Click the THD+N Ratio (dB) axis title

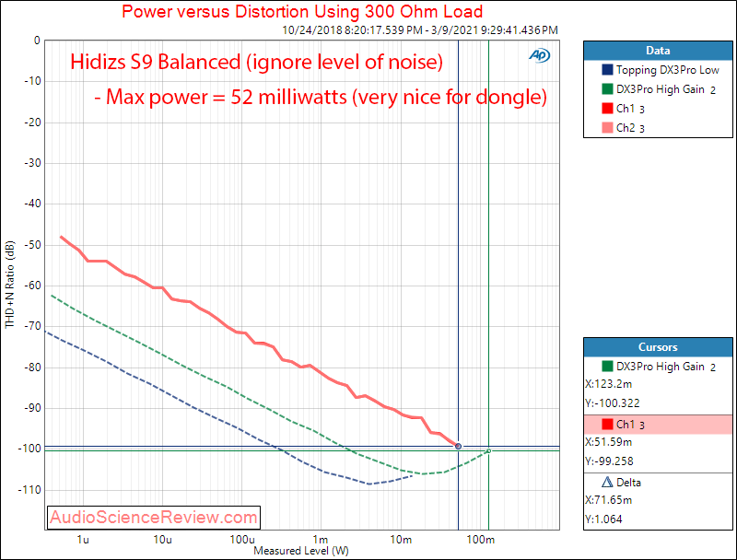coord(9,285)
